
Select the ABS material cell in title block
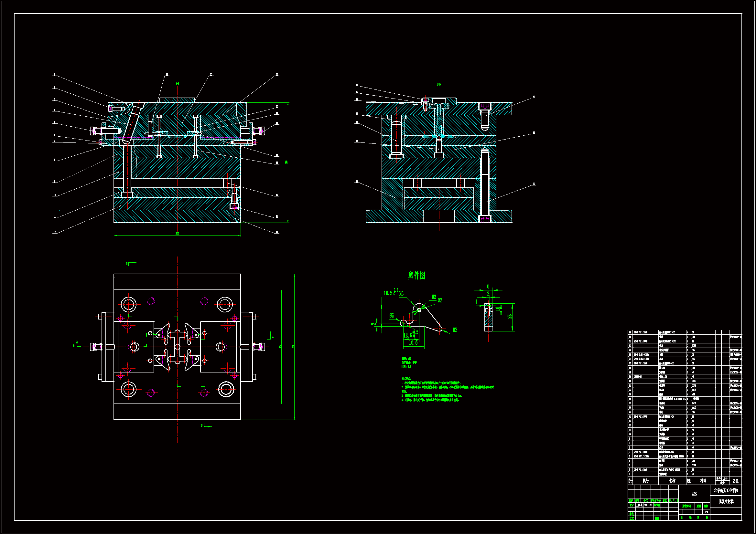point(694,494)
